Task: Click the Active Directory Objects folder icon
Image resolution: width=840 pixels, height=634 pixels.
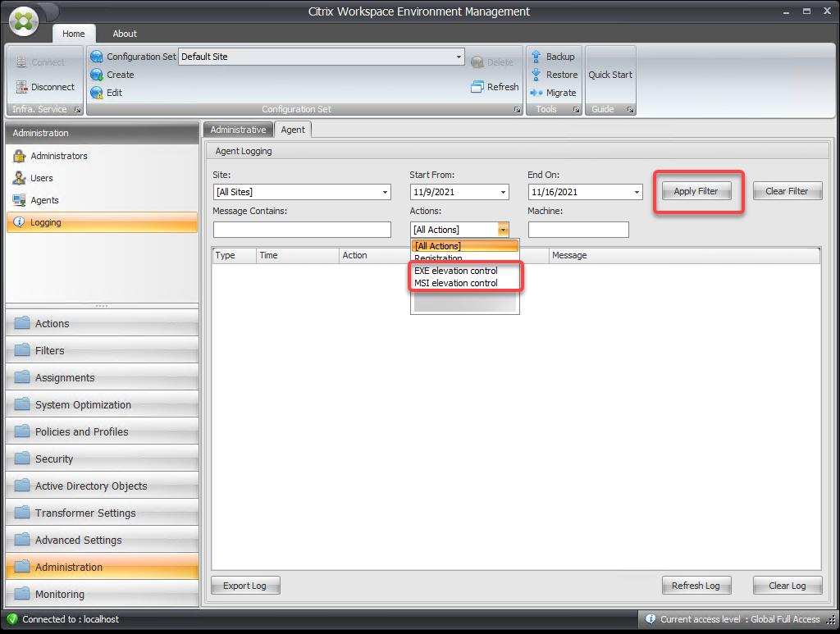Action: click(22, 486)
